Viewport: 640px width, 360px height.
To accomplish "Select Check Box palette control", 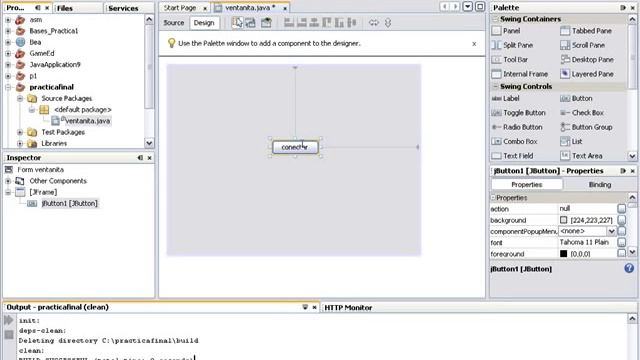I will point(582,113).
